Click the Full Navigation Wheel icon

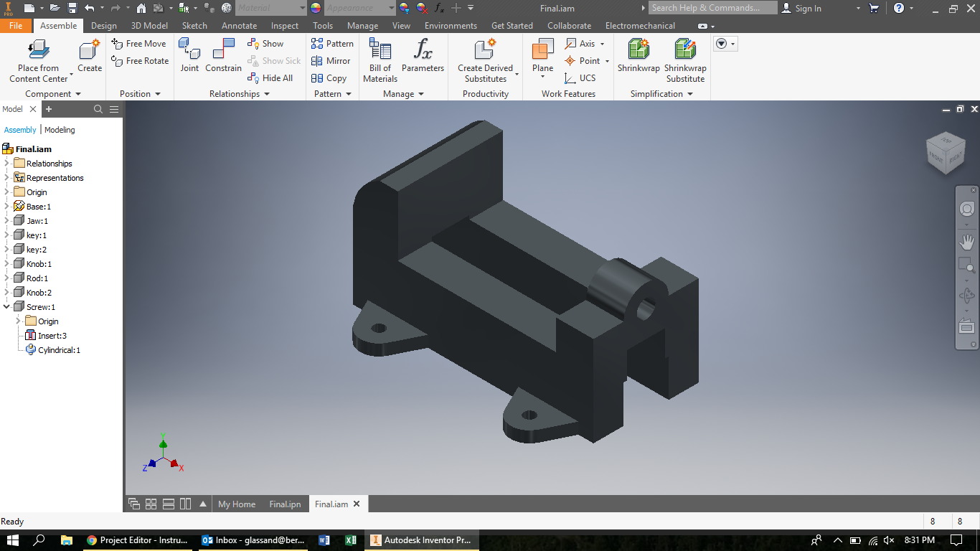(x=967, y=209)
